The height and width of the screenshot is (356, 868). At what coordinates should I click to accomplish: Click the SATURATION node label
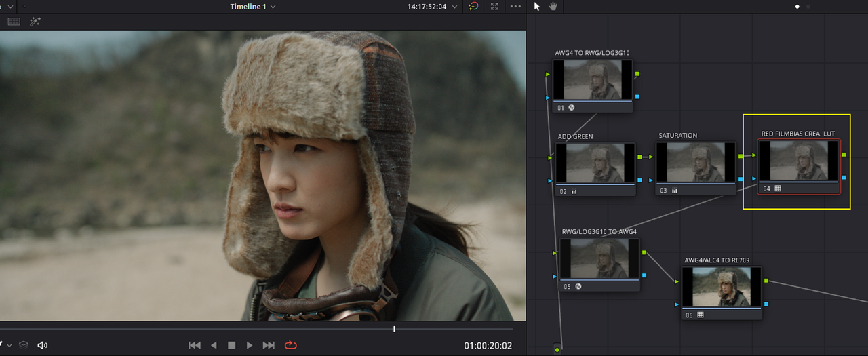tap(678, 136)
